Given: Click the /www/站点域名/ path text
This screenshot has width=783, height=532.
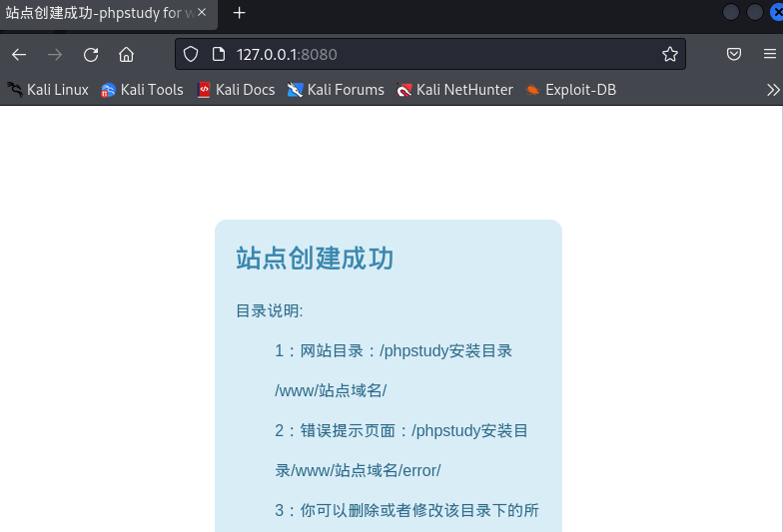Looking at the screenshot, I should 331,390.
